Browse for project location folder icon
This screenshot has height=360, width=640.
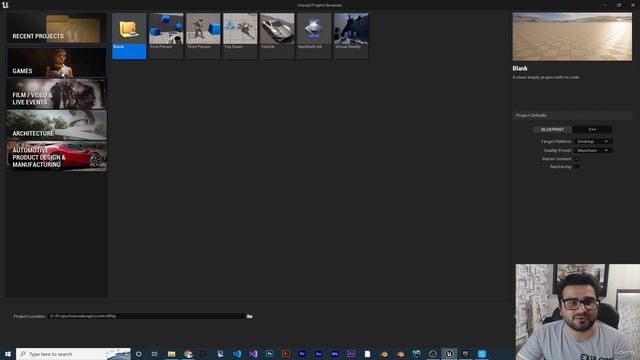tap(249, 316)
